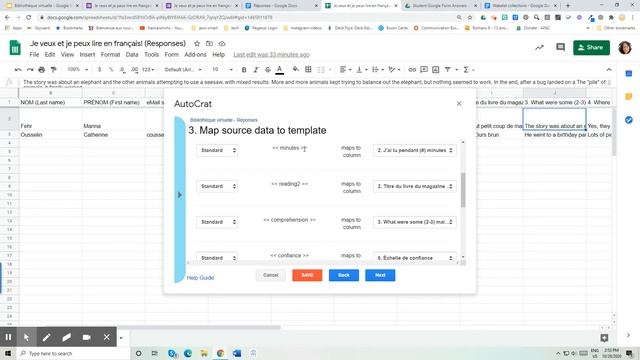Open the Calendar side panel icon
Viewport: 640px width, 360px height.
[629, 74]
